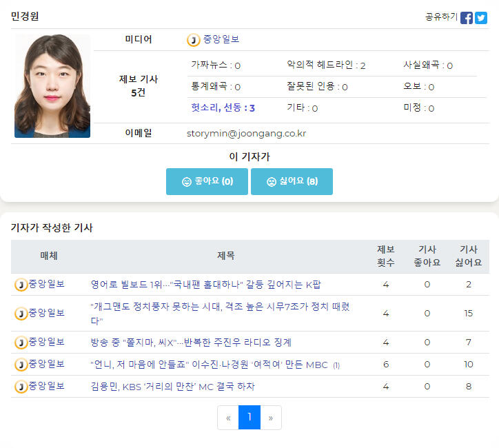Click 중앙일보 logo icon in the 영어로 빌보드 row
Viewport: 499px width, 448px height.
click(x=21, y=285)
